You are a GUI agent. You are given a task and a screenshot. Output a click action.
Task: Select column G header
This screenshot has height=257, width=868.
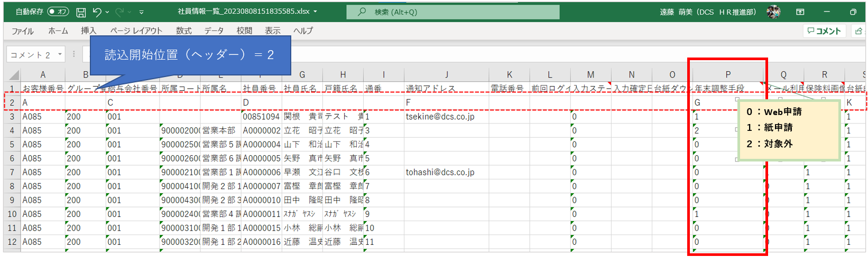302,75
